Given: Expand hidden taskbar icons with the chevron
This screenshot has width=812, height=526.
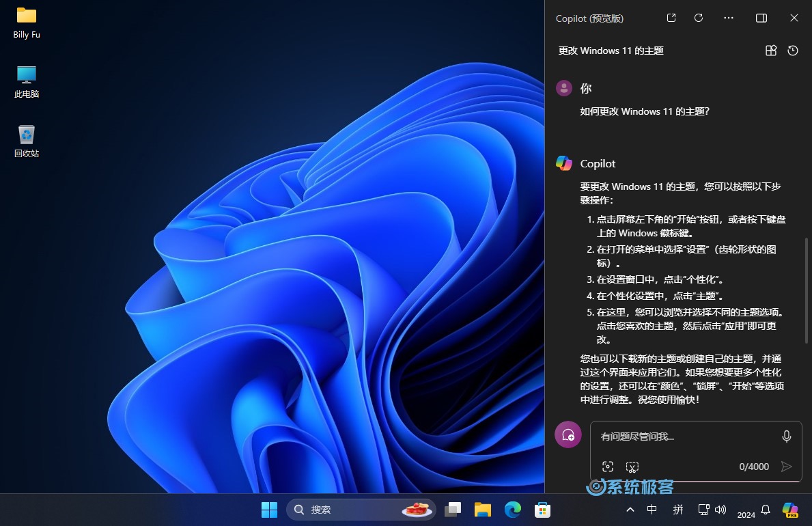Looking at the screenshot, I should pos(630,510).
